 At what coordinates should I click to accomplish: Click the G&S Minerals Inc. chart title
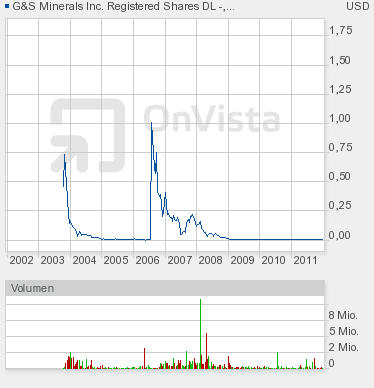(x=123, y=6)
